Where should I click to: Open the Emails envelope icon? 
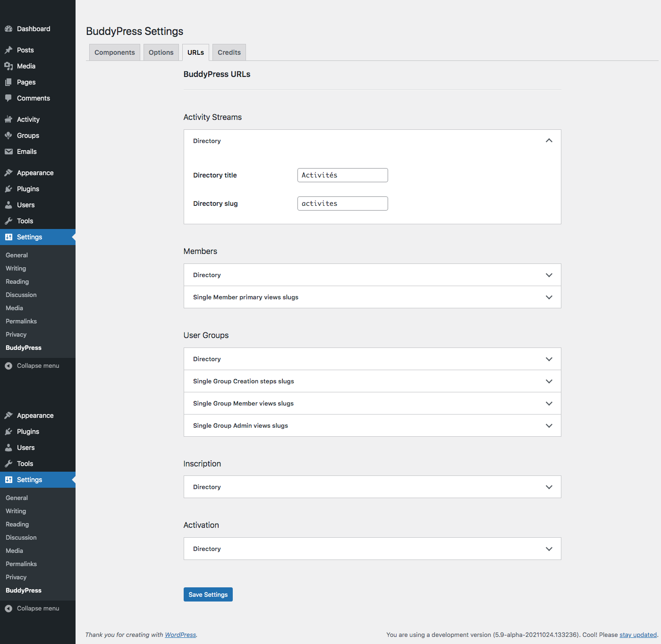click(8, 152)
